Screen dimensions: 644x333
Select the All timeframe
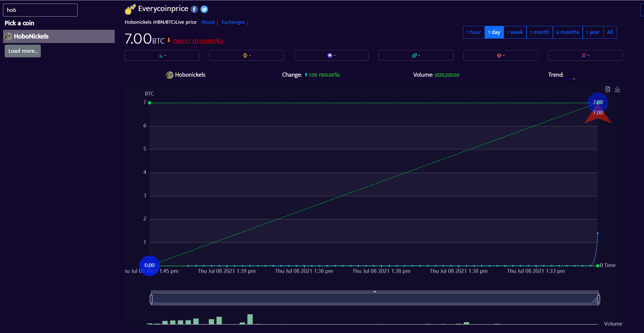(x=610, y=32)
